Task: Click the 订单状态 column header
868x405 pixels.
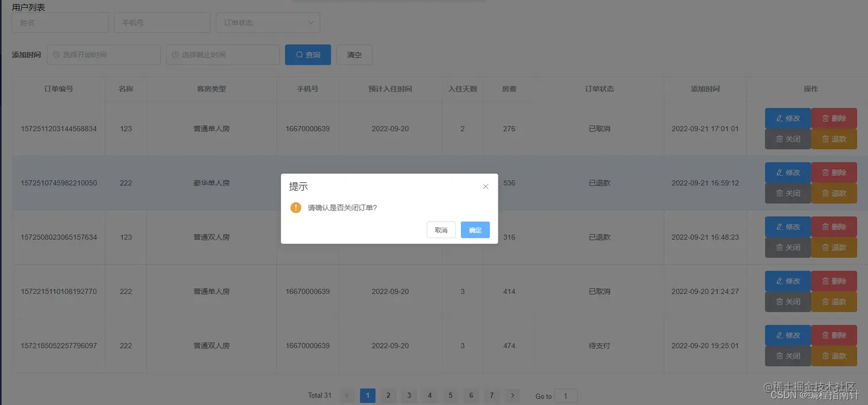Action: tap(599, 89)
